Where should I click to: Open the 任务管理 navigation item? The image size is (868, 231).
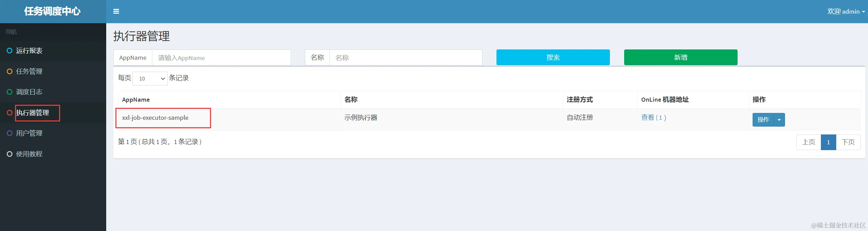tap(53, 71)
